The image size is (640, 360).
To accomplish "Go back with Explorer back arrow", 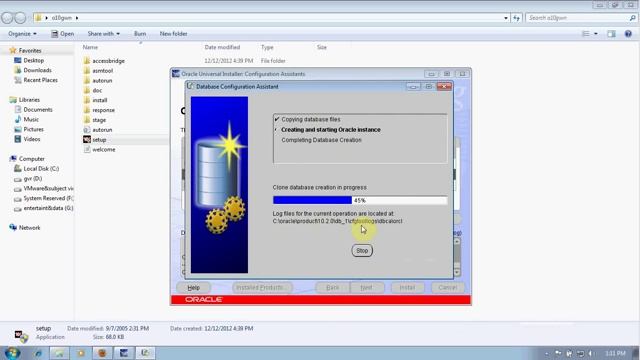I will coord(7,18).
